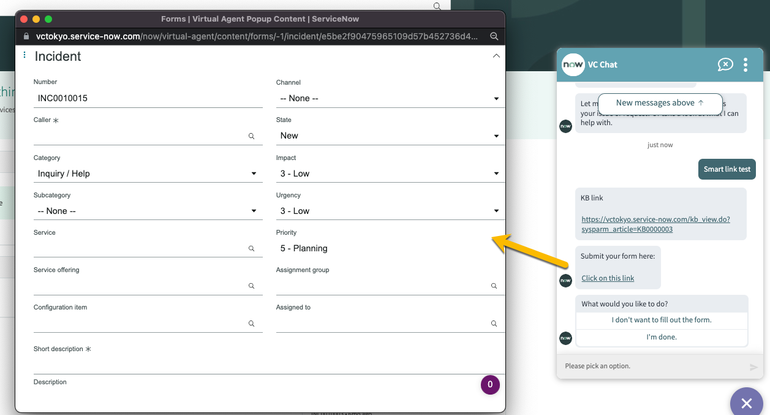The height and width of the screenshot is (415, 770).
Task: Click the zoom icon in address bar
Action: tap(494, 36)
